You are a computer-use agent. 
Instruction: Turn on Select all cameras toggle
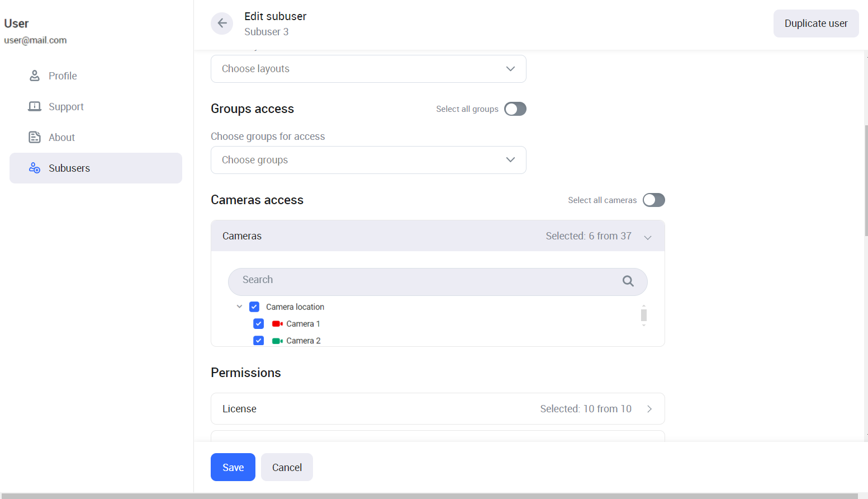pos(653,200)
